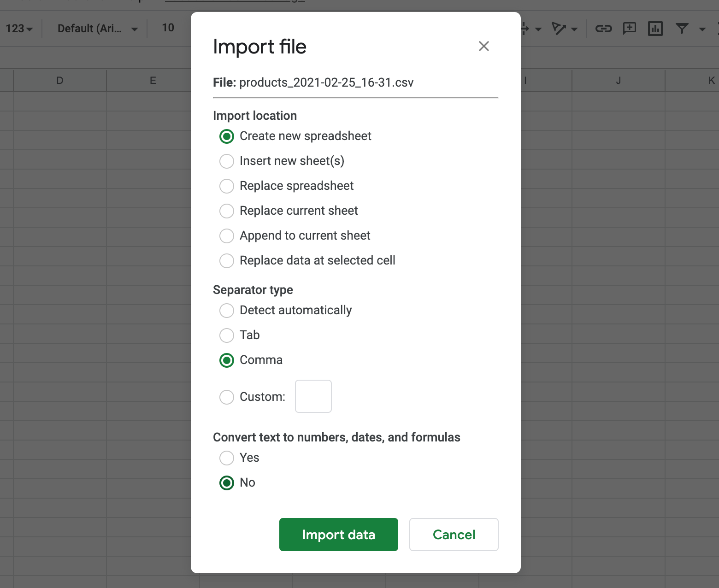The image size is (719, 588).
Task: Click the Import data button
Action: pyautogui.click(x=338, y=535)
